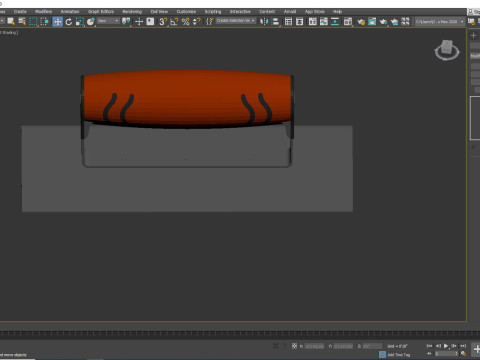Toggle Spinner Snap
The height and width of the screenshot is (360, 480).
(x=197, y=22)
